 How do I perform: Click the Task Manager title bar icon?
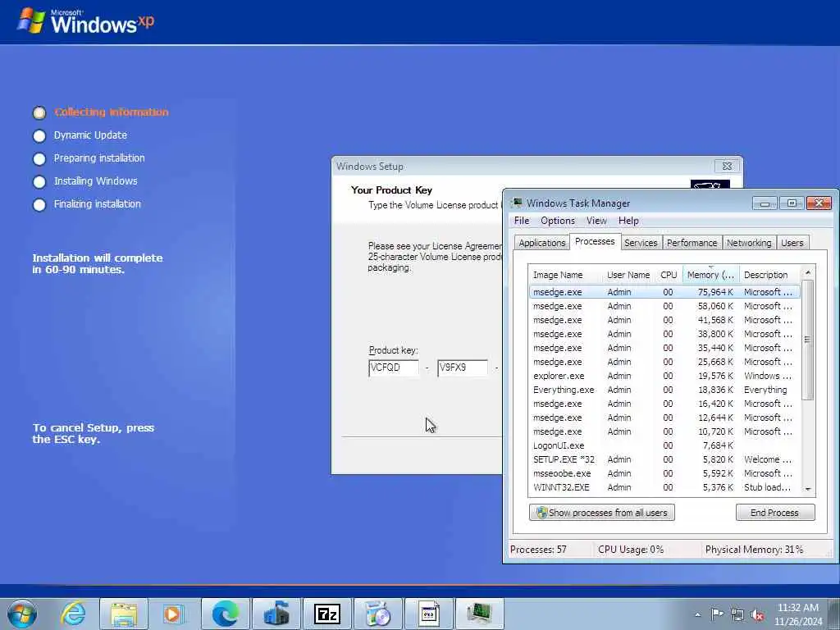click(x=517, y=203)
